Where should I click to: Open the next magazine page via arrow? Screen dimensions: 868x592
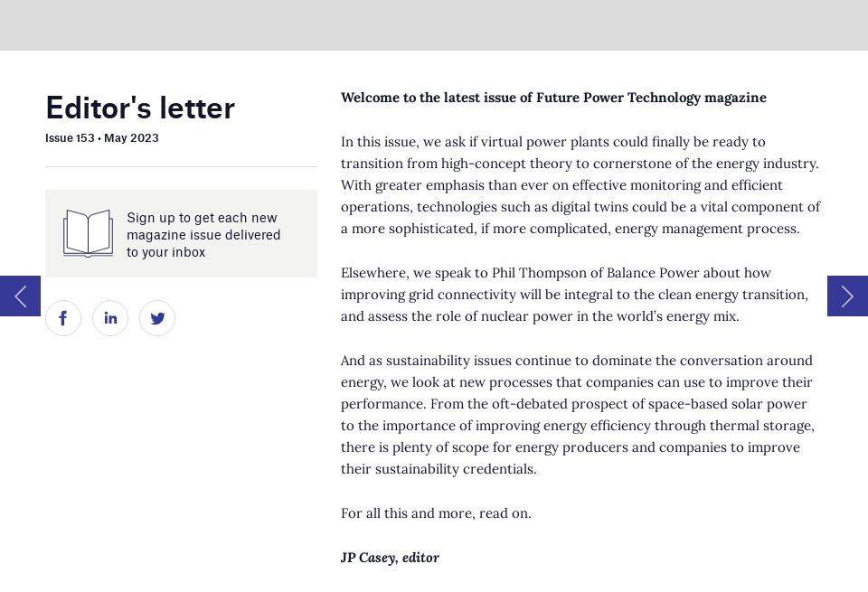(x=847, y=296)
